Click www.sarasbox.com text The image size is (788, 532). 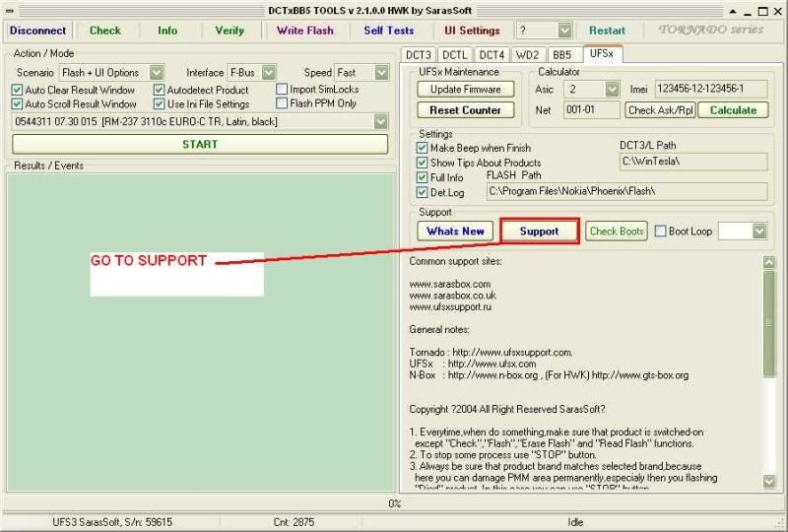449,284
